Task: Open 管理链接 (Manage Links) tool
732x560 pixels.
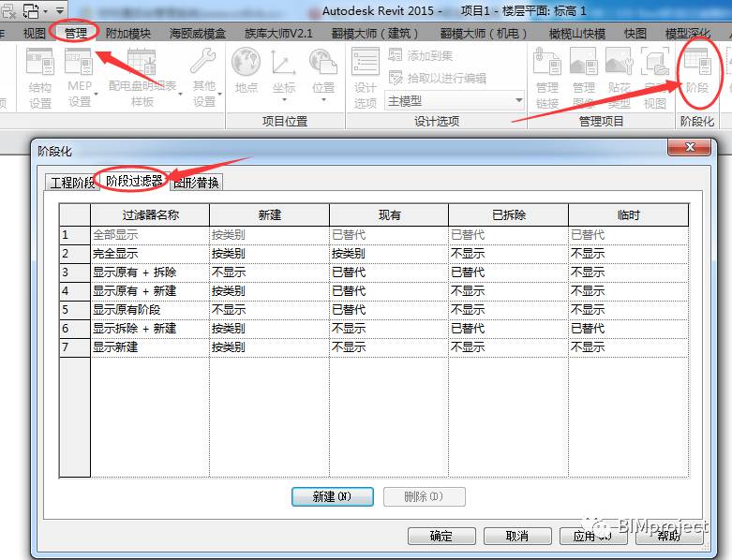Action: [x=547, y=79]
